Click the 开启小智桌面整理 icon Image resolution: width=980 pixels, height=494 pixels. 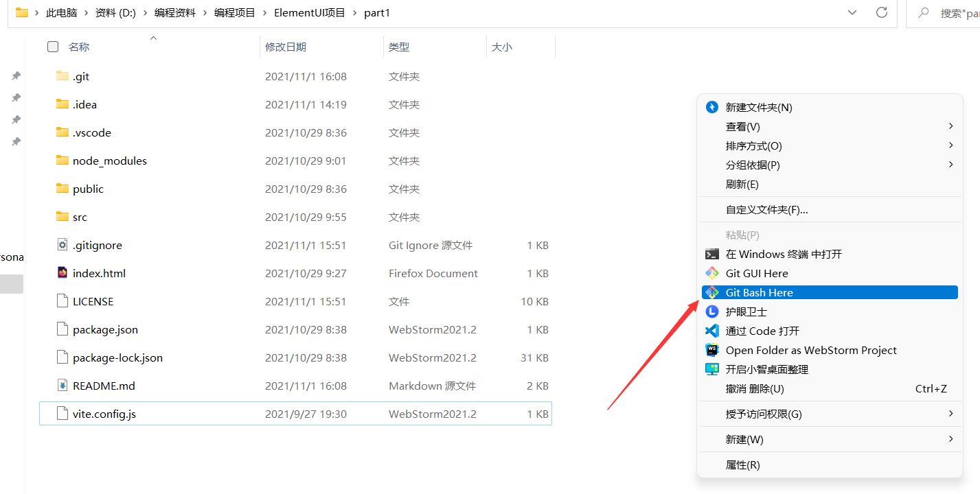click(x=712, y=369)
